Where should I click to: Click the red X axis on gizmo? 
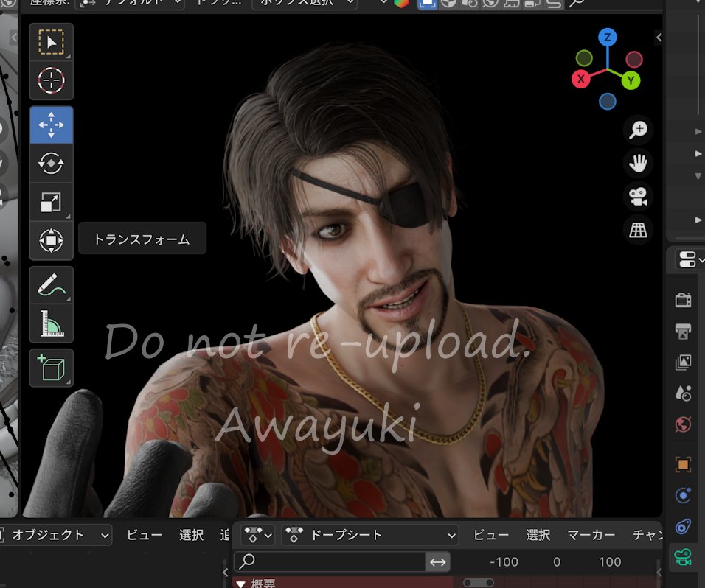coord(581,79)
